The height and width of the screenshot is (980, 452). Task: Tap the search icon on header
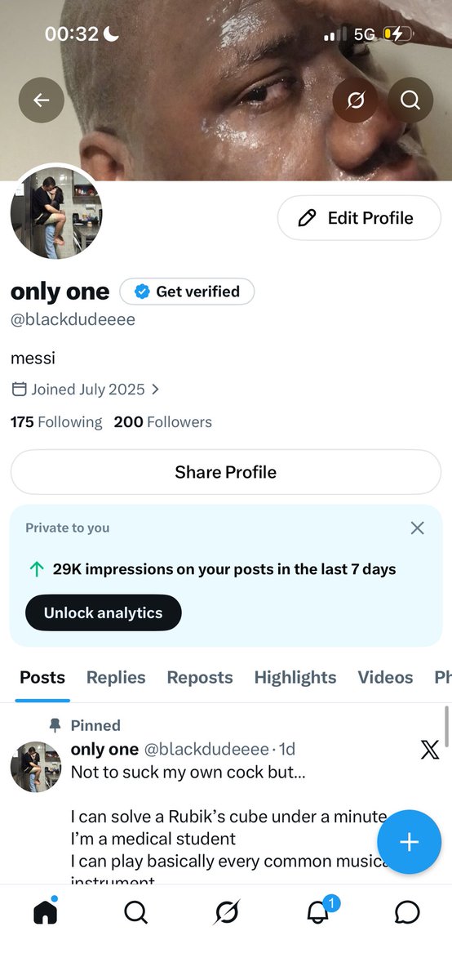410,100
